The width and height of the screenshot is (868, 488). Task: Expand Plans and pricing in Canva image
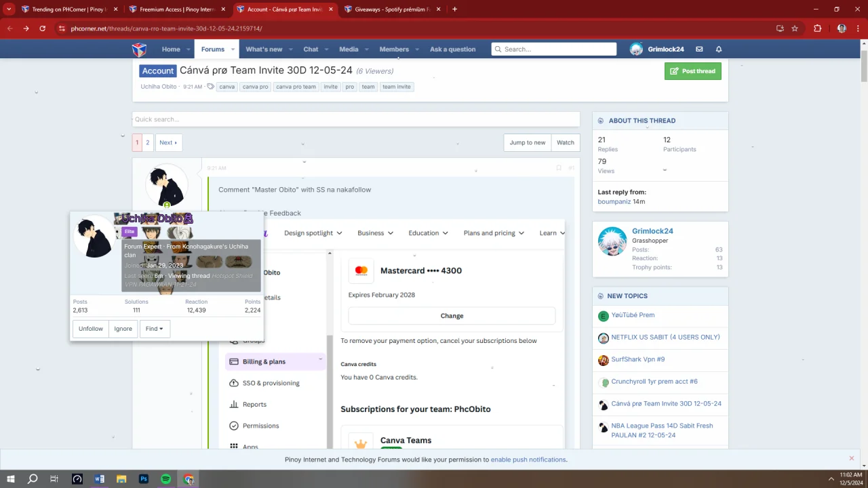coord(494,233)
